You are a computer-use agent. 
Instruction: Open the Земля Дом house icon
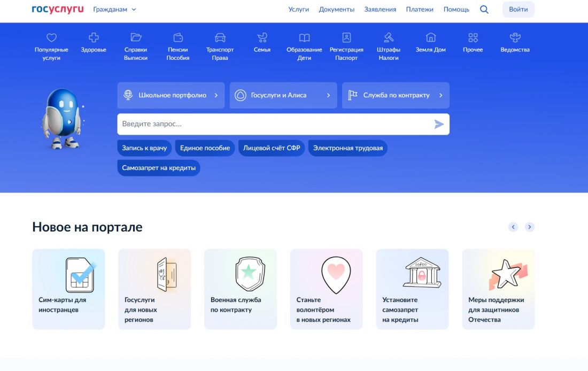click(x=430, y=38)
